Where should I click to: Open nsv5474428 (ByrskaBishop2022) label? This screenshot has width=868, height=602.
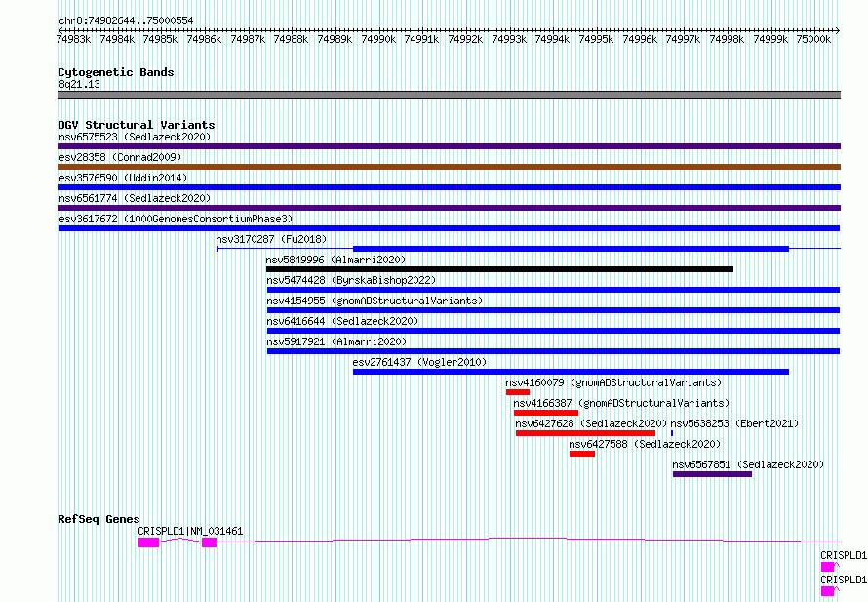coord(351,280)
